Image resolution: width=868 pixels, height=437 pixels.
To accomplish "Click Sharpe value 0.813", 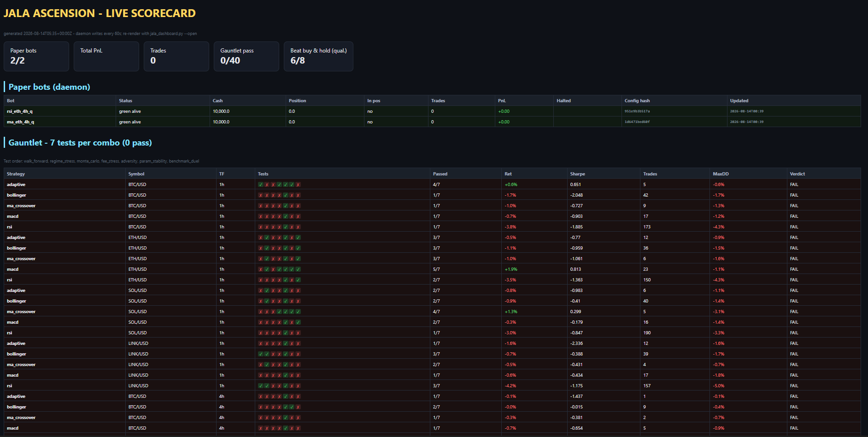I will click(x=575, y=269).
